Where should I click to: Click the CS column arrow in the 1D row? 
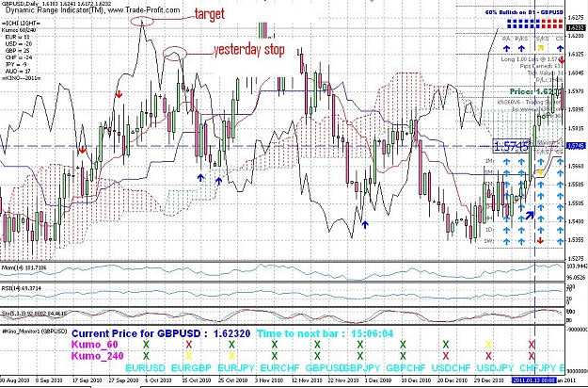click(x=560, y=230)
